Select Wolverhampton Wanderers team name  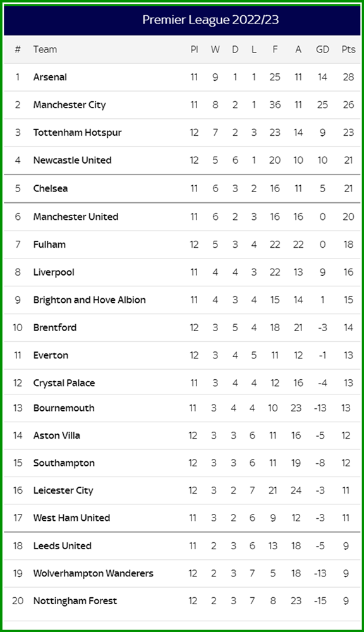pyautogui.click(x=93, y=573)
